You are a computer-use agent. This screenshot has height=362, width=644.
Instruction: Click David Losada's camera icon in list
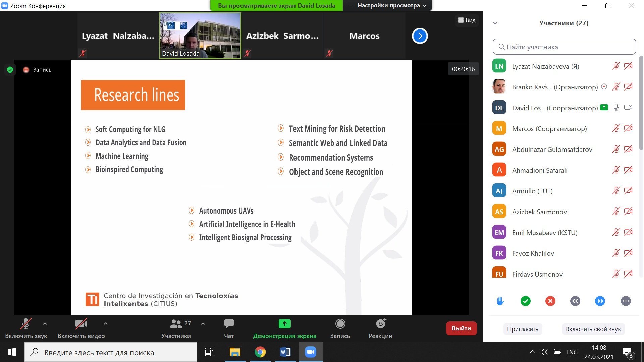point(628,108)
